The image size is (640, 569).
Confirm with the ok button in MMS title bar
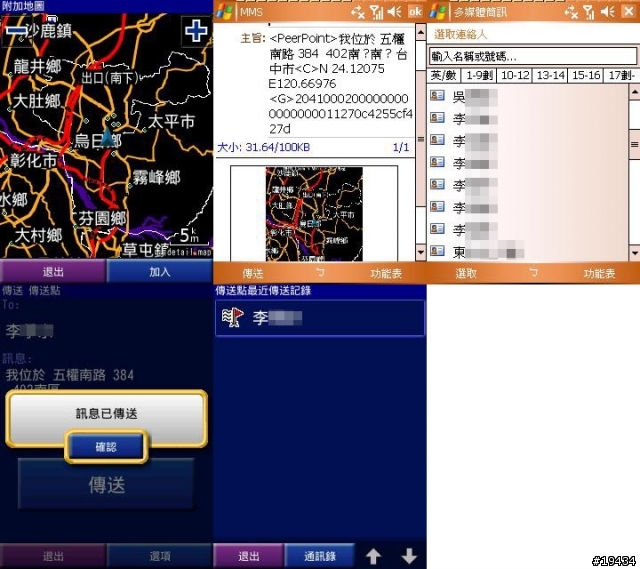pos(415,12)
